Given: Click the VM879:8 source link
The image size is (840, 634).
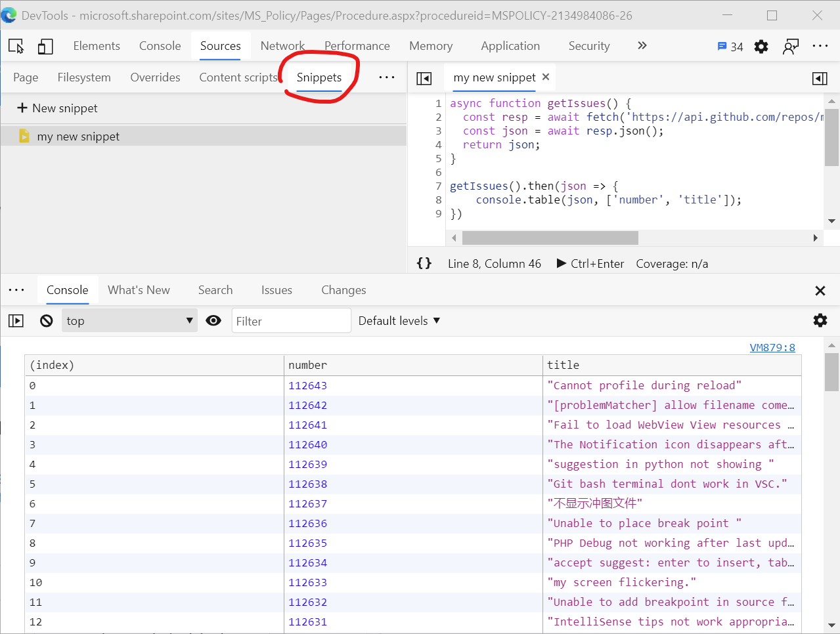Looking at the screenshot, I should click(x=772, y=347).
